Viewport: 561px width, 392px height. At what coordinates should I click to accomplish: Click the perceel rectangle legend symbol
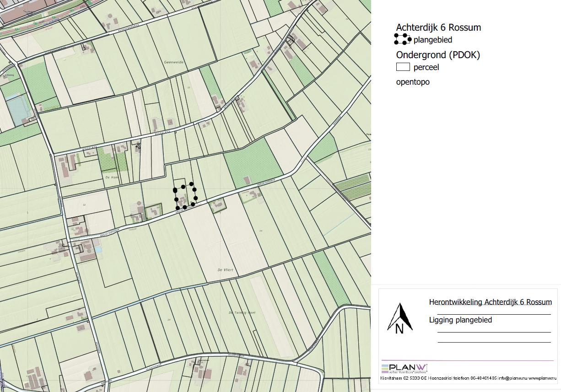403,67
